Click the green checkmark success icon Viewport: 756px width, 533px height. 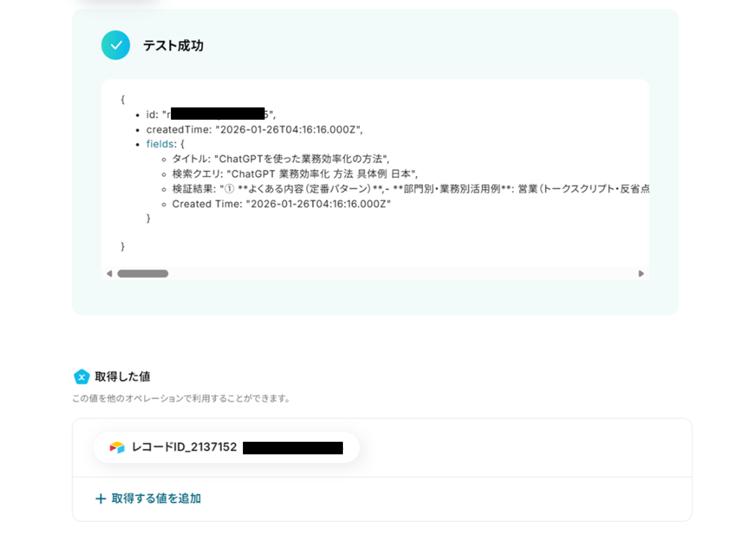(x=116, y=45)
